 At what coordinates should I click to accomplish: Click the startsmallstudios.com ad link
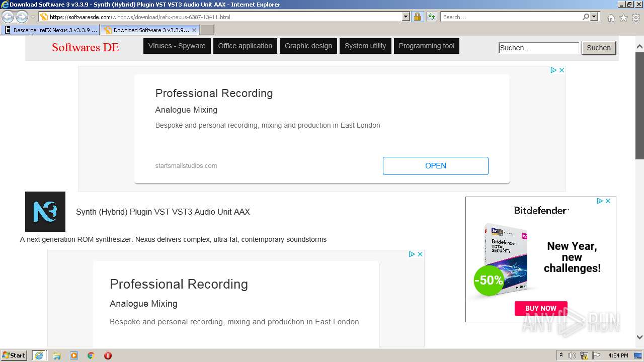(x=186, y=165)
